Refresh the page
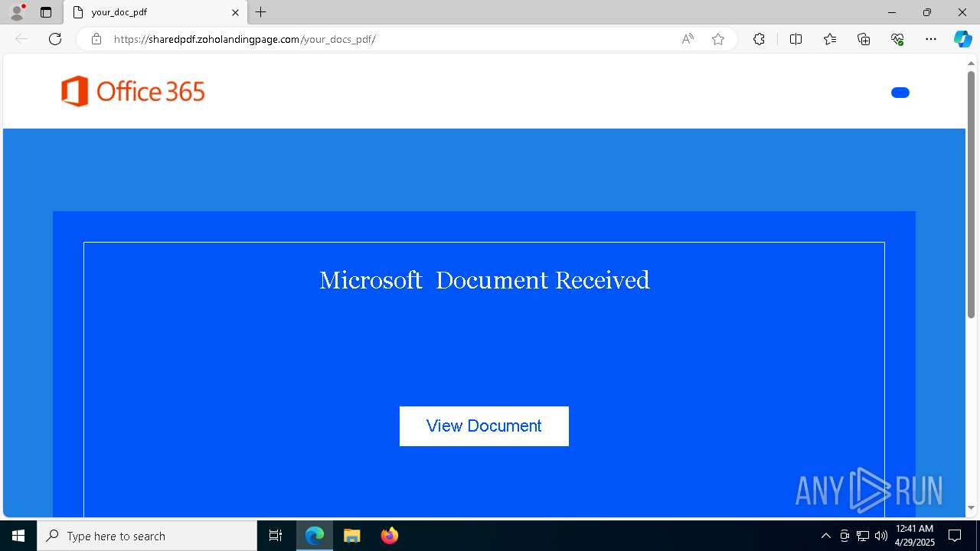Image resolution: width=980 pixels, height=551 pixels. (x=55, y=39)
